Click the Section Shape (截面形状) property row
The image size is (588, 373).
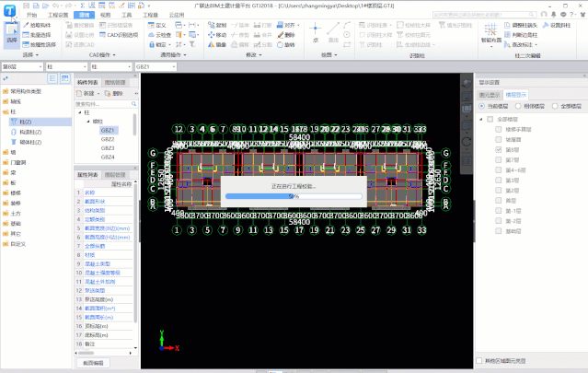pyautogui.click(x=97, y=201)
